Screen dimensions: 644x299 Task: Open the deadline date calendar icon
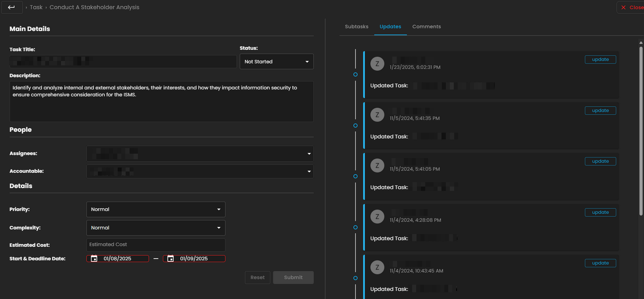pyautogui.click(x=170, y=259)
